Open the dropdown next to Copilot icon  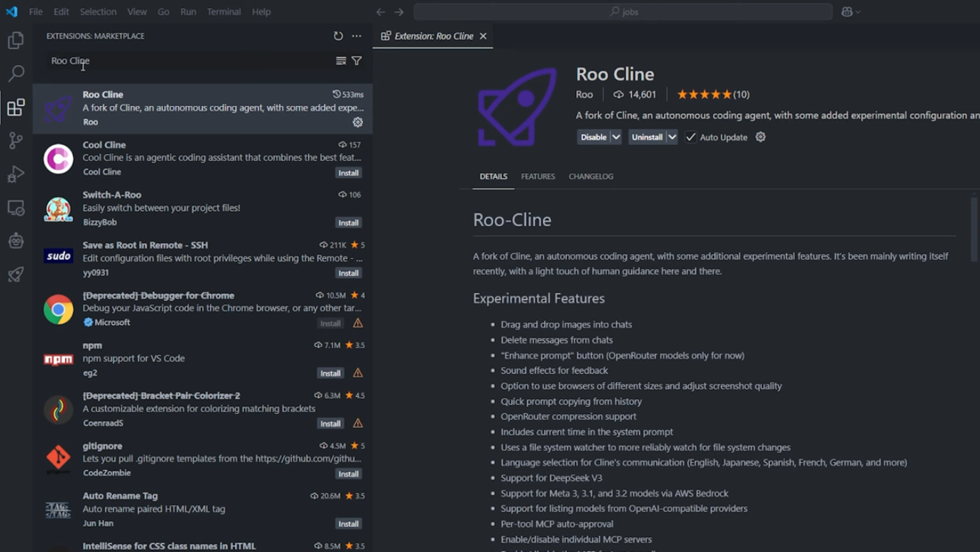coord(858,12)
